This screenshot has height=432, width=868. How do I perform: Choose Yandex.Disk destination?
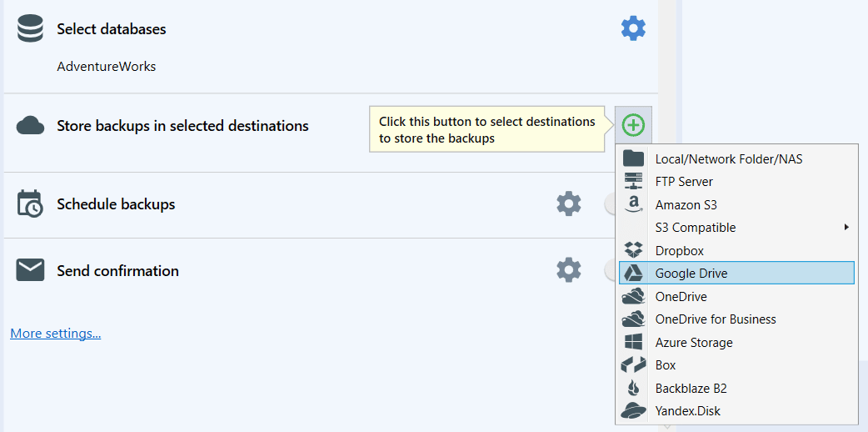pos(737,411)
